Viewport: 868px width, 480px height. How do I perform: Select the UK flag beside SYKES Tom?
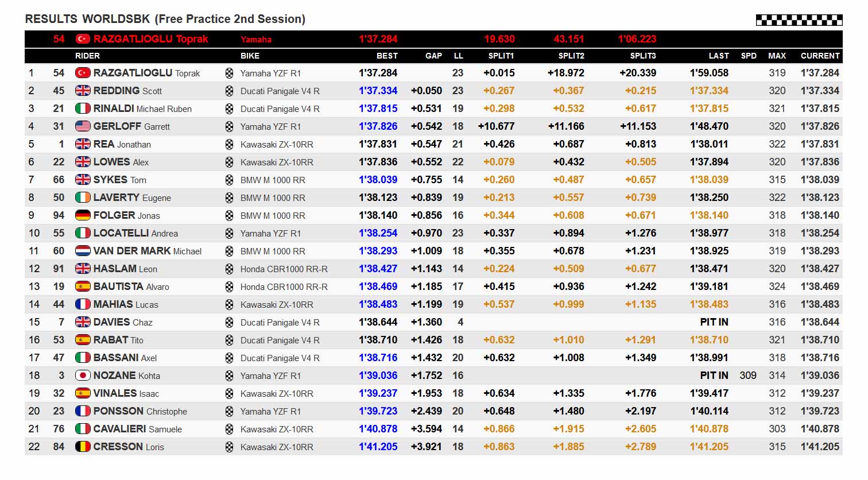click(x=83, y=180)
